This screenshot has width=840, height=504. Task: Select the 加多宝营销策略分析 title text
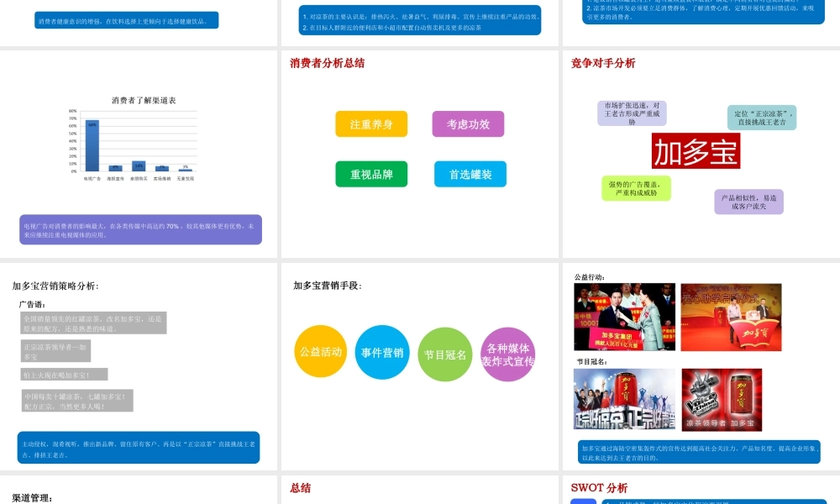coord(55,286)
